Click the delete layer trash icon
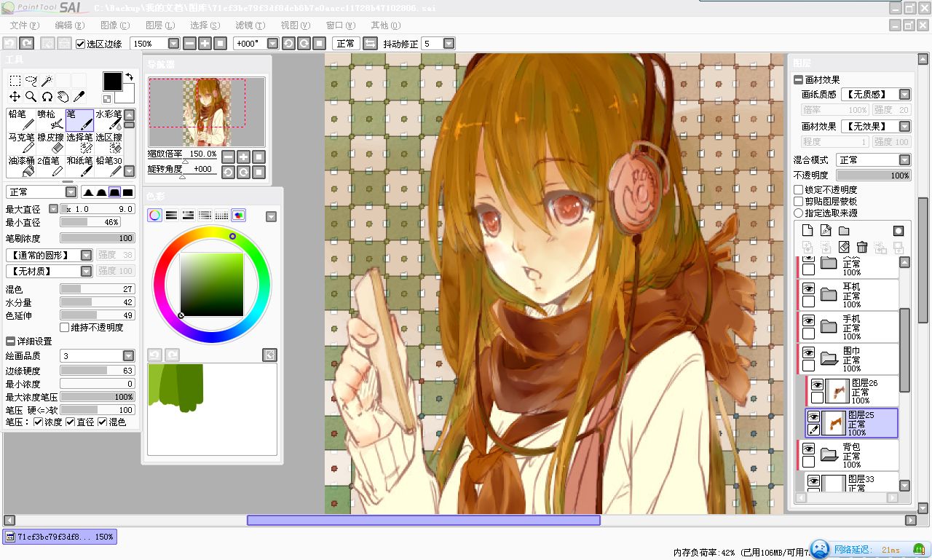 click(862, 248)
